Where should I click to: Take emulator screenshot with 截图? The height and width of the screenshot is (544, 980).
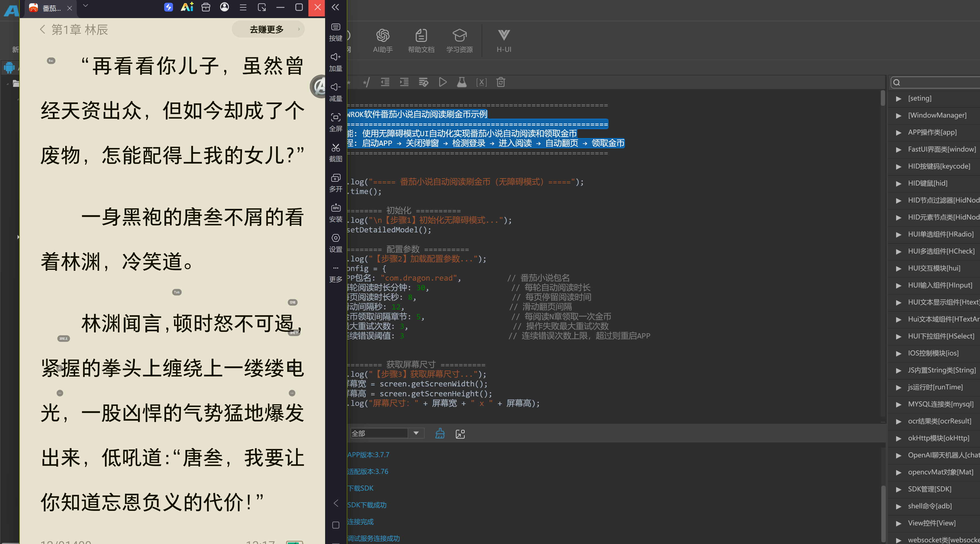[336, 153]
